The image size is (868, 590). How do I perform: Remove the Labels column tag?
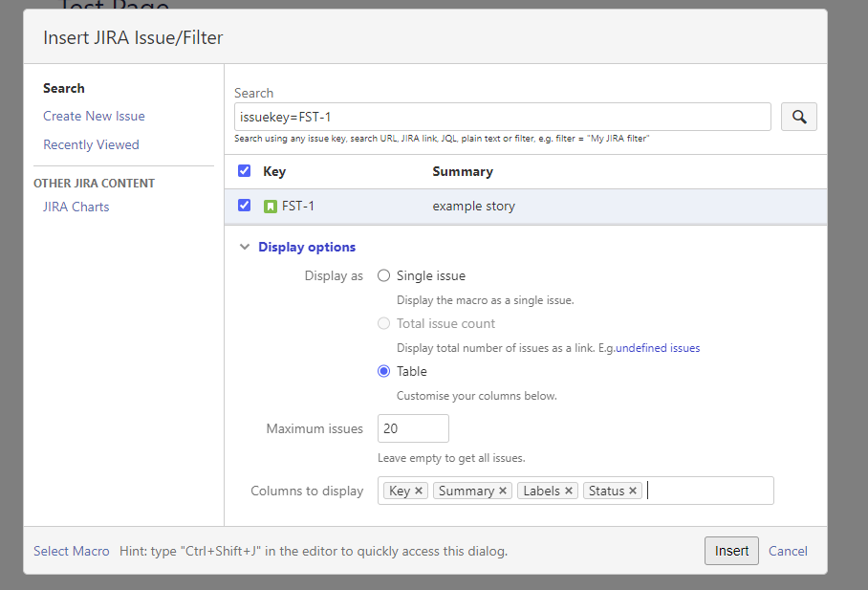pyautogui.click(x=569, y=491)
